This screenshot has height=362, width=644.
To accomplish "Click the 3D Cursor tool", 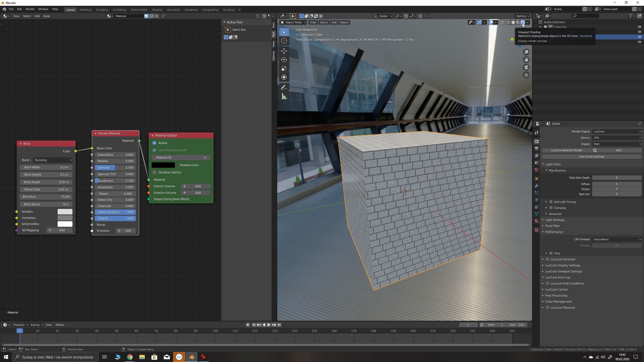I will (x=284, y=41).
